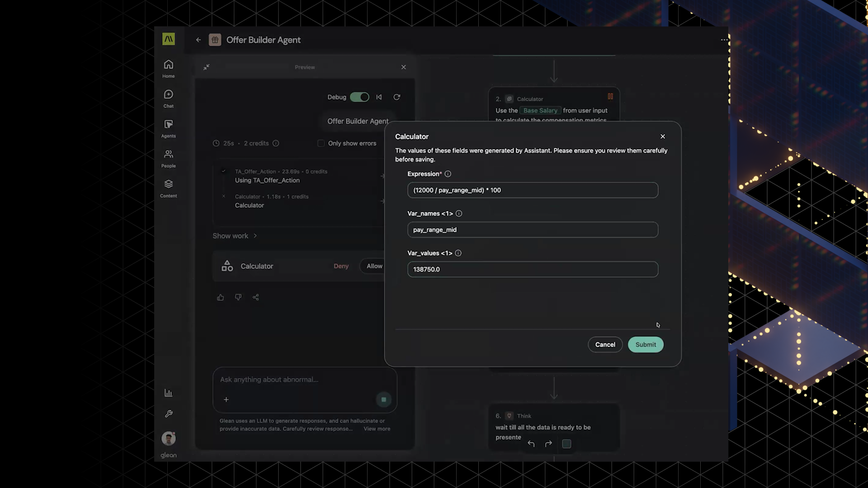Click the plus attachment icon in chat box
Viewport: 868px width, 488px height.
226,399
